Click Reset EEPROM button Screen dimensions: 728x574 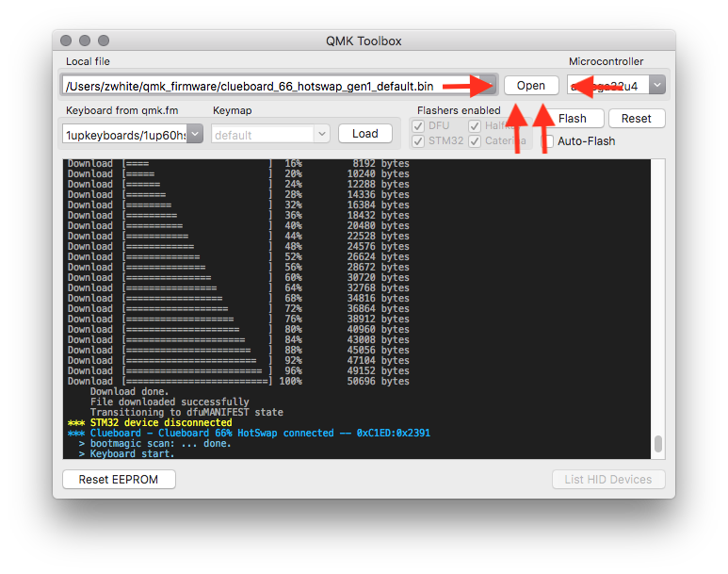(x=119, y=479)
